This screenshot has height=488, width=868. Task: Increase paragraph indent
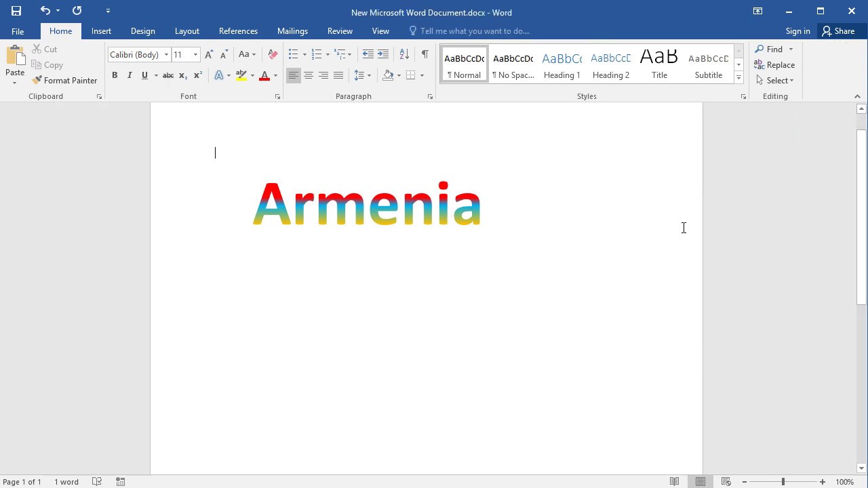coord(383,54)
